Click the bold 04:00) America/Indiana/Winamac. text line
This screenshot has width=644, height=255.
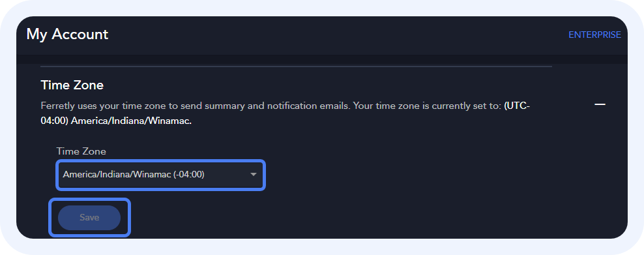click(x=116, y=123)
